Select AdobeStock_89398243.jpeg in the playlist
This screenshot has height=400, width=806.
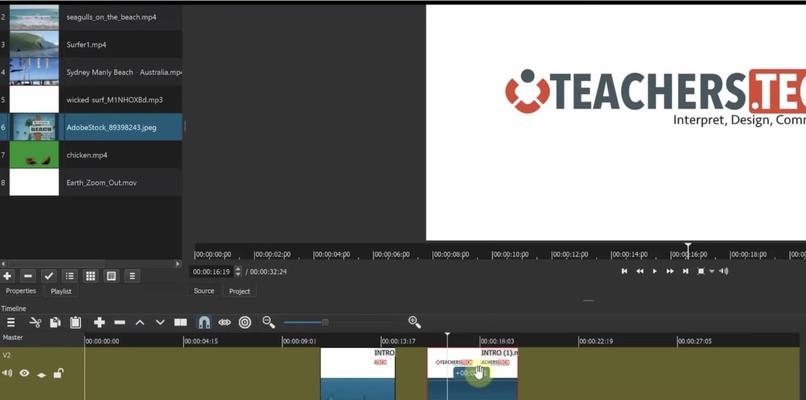[x=90, y=127]
